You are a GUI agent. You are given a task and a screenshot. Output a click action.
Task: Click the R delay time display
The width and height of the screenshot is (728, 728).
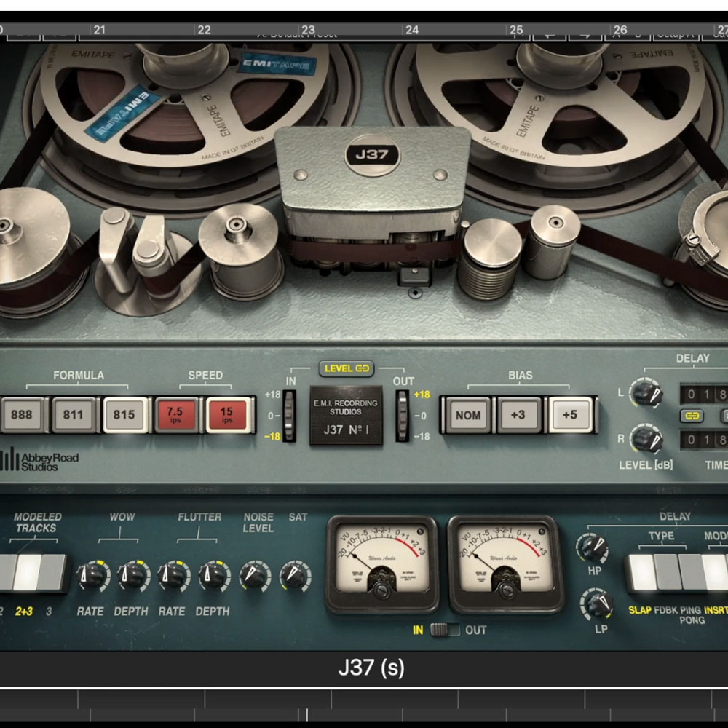click(x=704, y=439)
